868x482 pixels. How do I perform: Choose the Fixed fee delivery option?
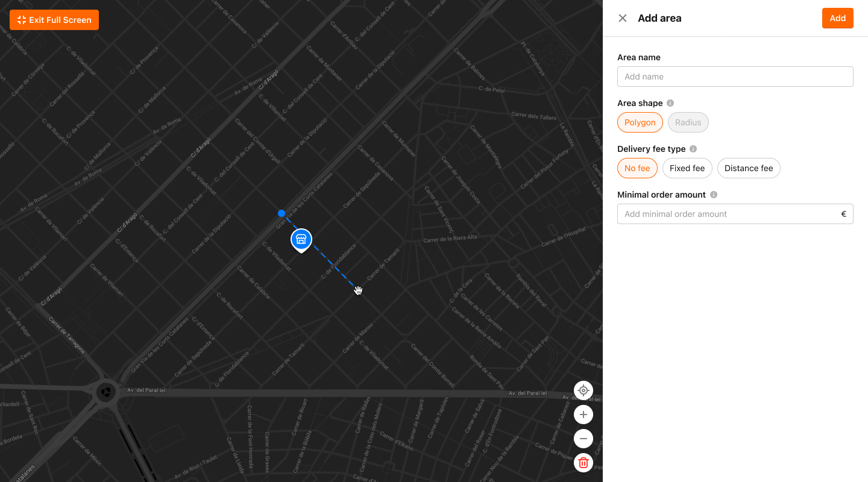pyautogui.click(x=687, y=168)
